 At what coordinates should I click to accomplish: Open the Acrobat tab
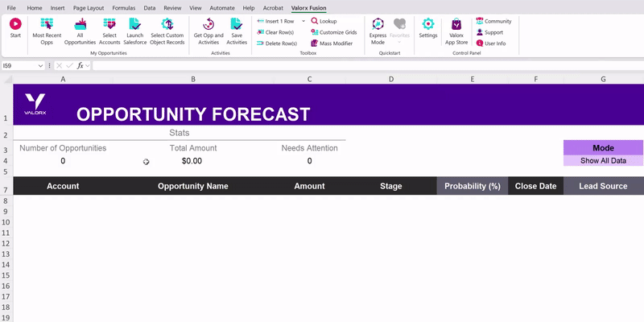point(273,8)
